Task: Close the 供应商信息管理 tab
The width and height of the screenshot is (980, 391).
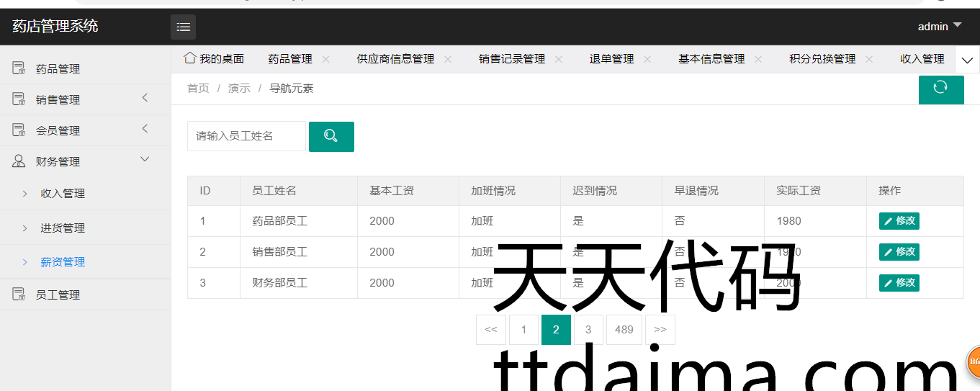Action: [448, 59]
